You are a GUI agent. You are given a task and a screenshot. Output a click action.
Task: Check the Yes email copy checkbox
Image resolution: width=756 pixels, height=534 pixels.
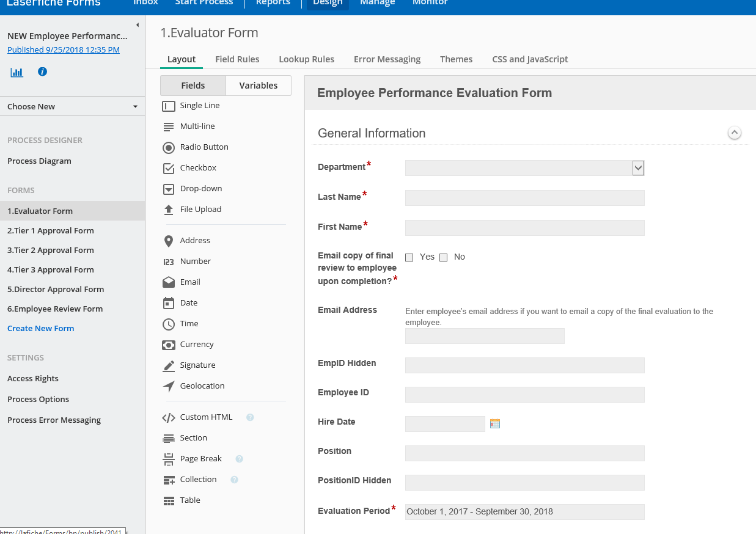pos(409,257)
